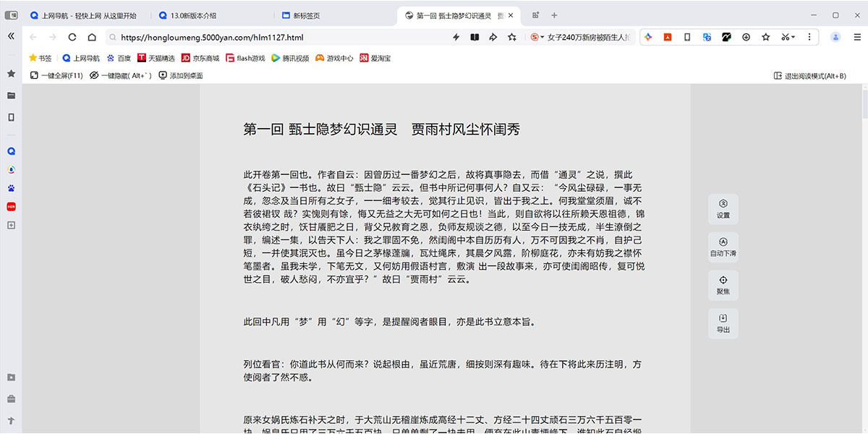Screen dimensions: 868x434
Task: Click the 聚焦 focus icon on right panel
Action: (723, 284)
